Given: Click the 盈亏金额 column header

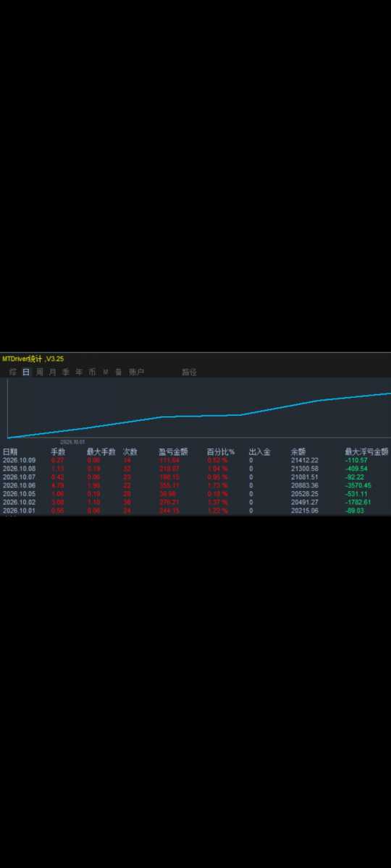Looking at the screenshot, I should pos(173,451).
